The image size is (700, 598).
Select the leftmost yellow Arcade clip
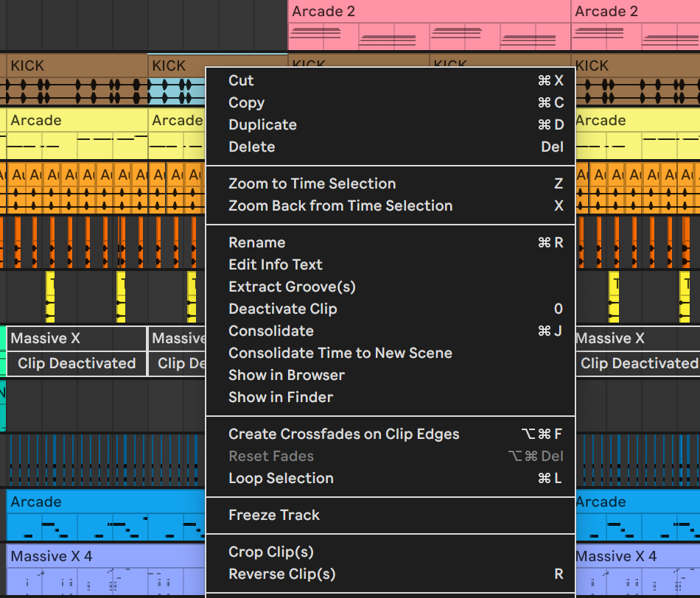coord(77,134)
